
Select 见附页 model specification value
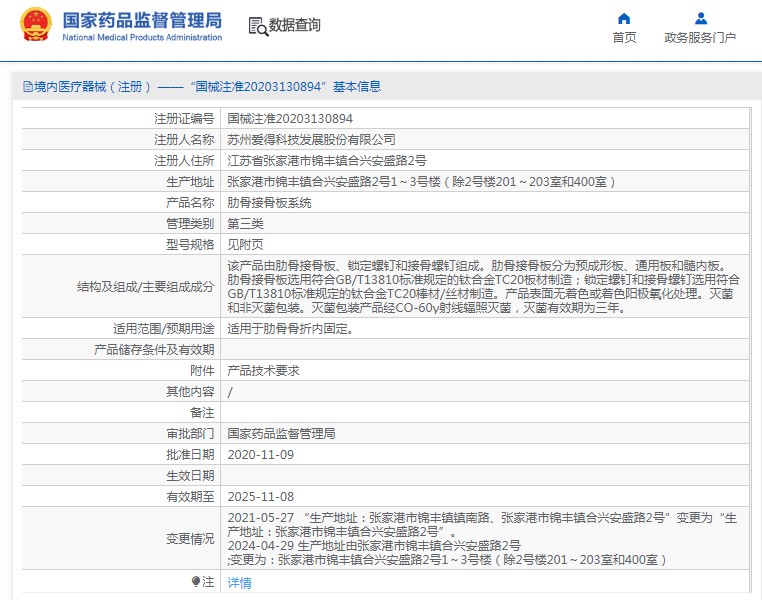pos(245,244)
